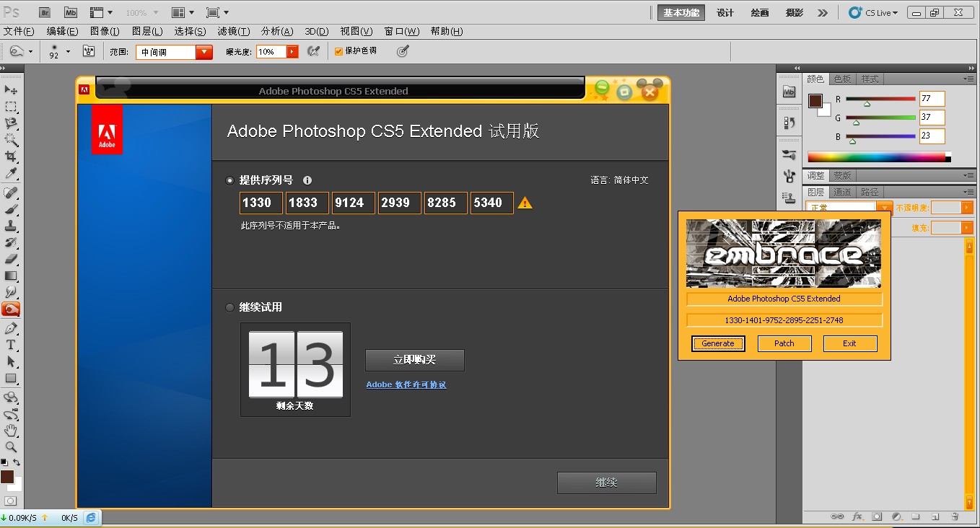Switch to the 通道 tab

[x=842, y=192]
